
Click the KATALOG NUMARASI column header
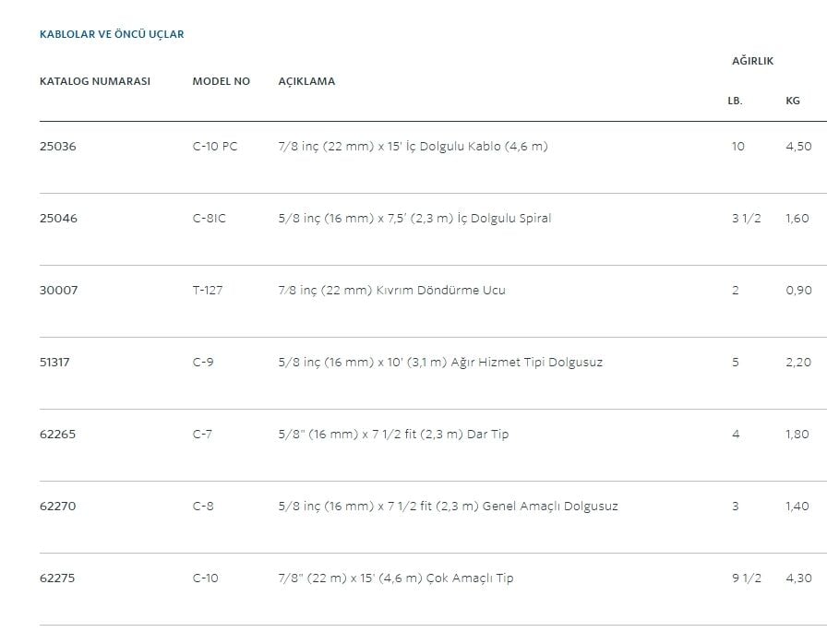pos(94,81)
